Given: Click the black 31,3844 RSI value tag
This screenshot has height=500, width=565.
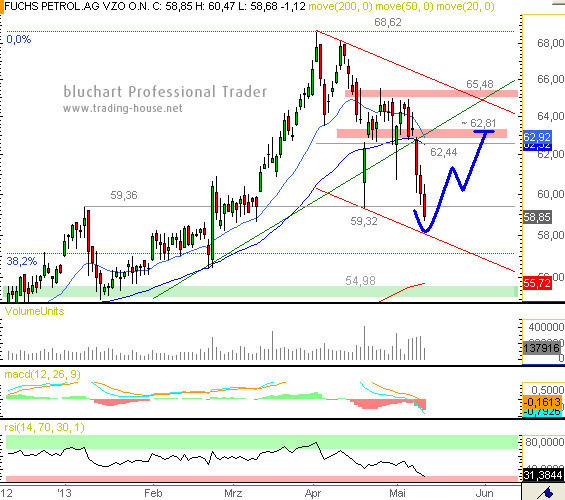Looking at the screenshot, I should click(542, 475).
